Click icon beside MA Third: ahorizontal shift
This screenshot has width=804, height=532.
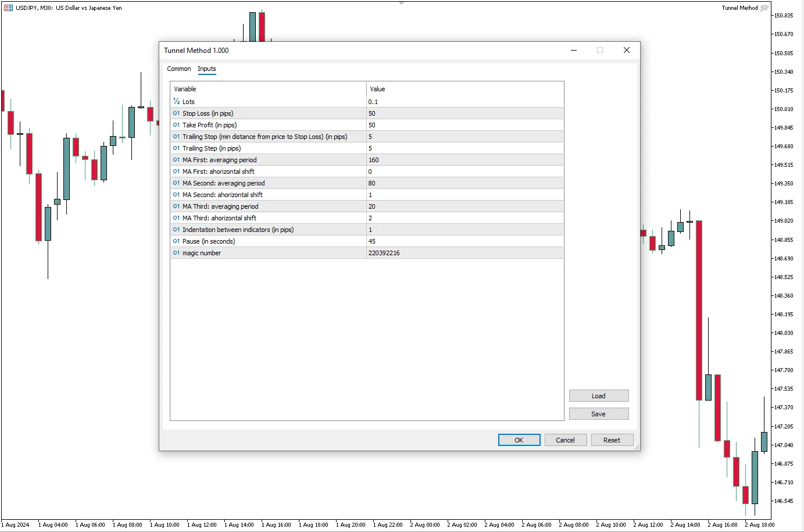click(176, 218)
